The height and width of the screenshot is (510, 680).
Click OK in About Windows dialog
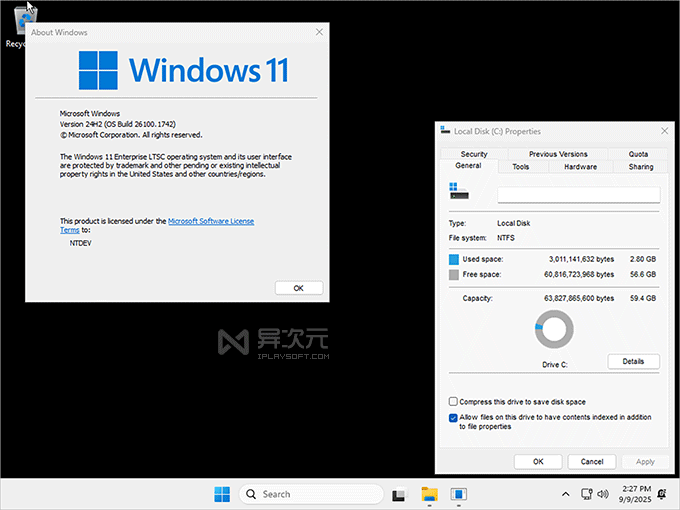tap(298, 288)
